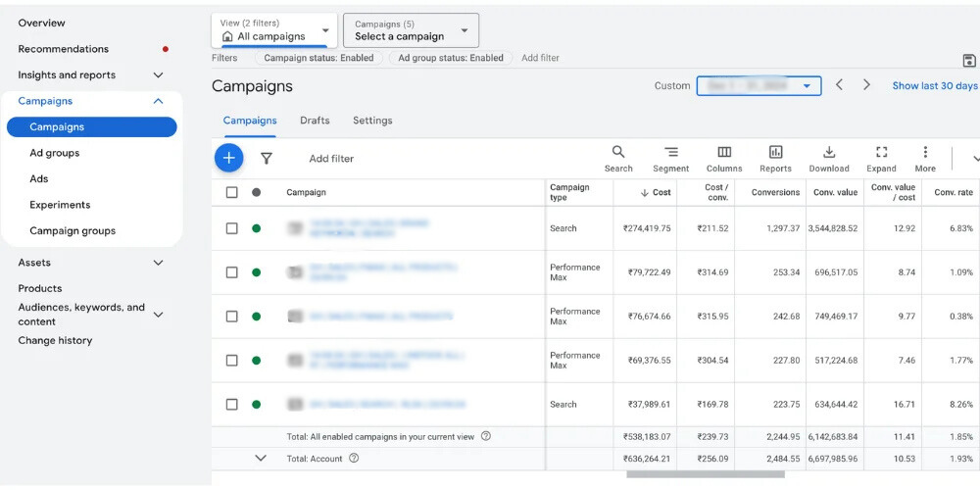Open Ad groups in the sidebar

click(55, 153)
